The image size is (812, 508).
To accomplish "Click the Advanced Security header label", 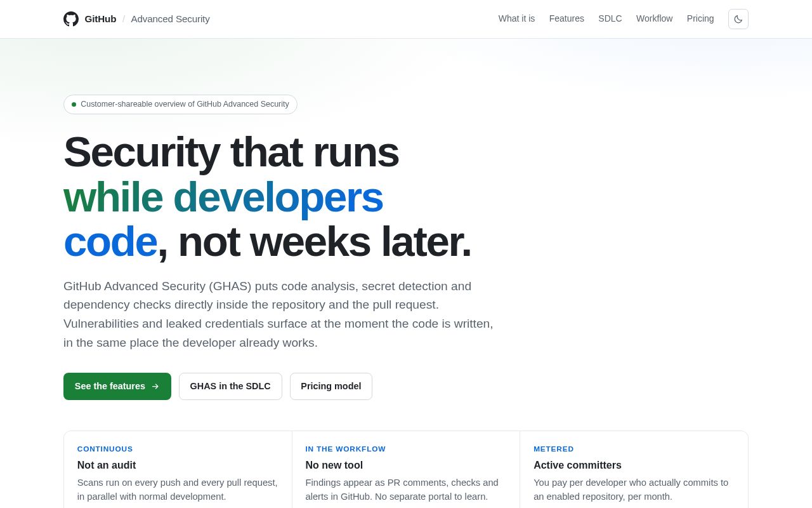I will [x=170, y=19].
